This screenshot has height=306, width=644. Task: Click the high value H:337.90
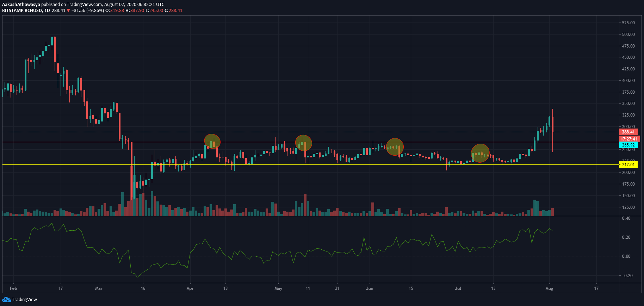pos(135,11)
